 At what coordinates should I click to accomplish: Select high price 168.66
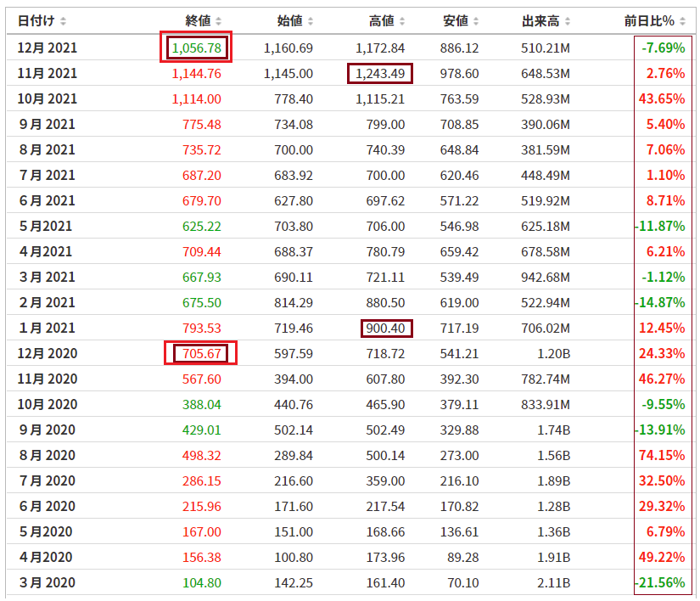(385, 531)
